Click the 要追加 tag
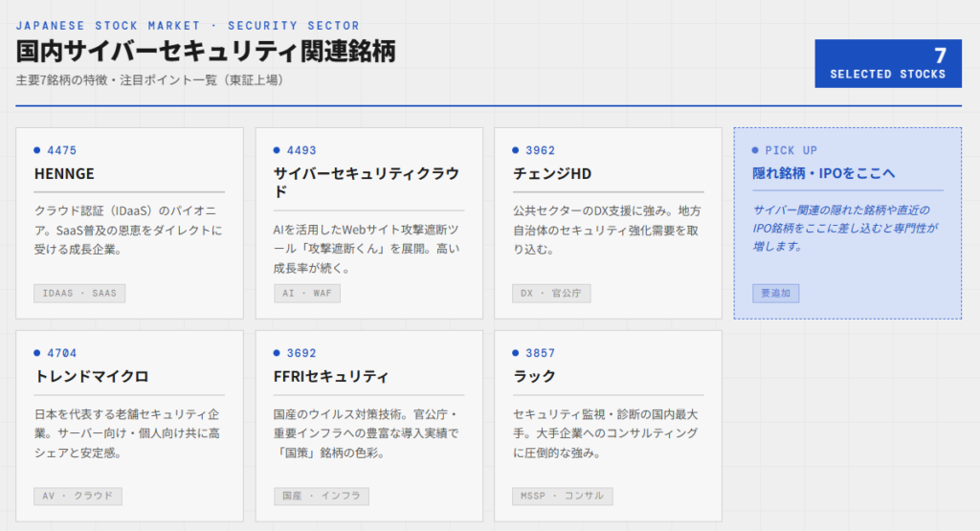The width and height of the screenshot is (980, 531). 775,293
